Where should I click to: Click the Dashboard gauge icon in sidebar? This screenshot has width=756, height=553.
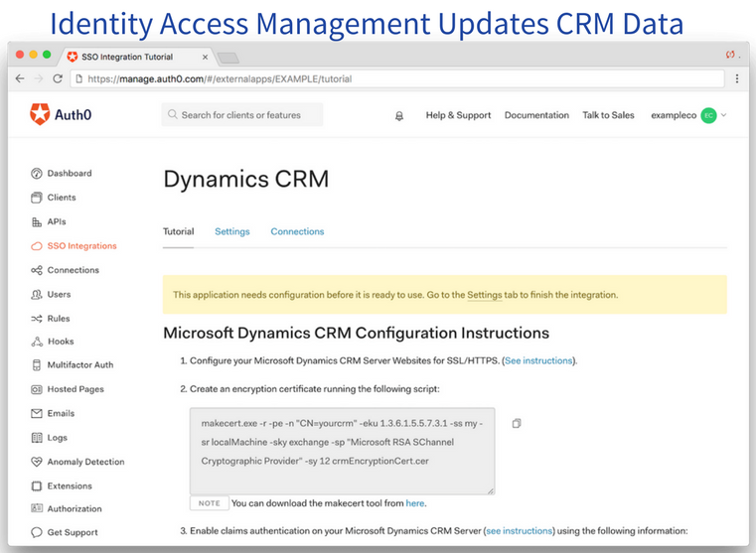click(x=37, y=174)
